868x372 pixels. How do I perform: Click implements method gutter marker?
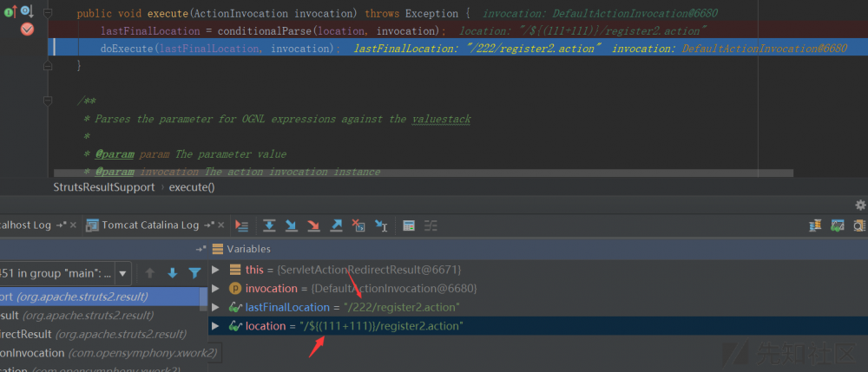point(10,12)
